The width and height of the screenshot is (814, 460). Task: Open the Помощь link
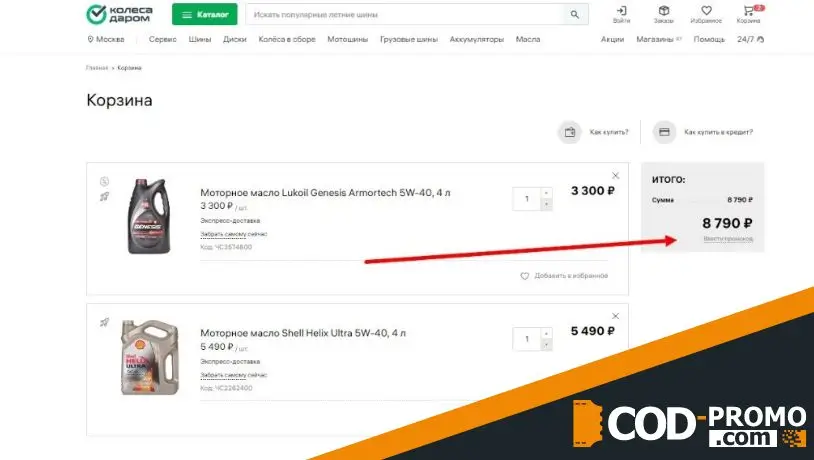[x=709, y=39]
